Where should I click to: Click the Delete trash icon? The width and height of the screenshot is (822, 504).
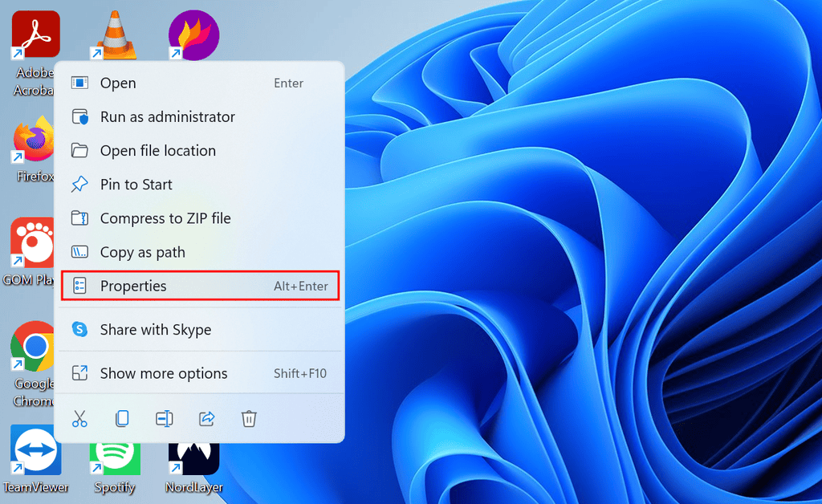point(249,418)
